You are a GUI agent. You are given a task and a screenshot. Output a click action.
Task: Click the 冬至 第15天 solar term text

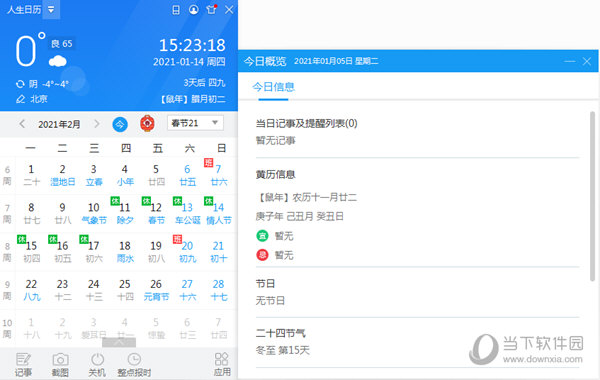tap(282, 350)
